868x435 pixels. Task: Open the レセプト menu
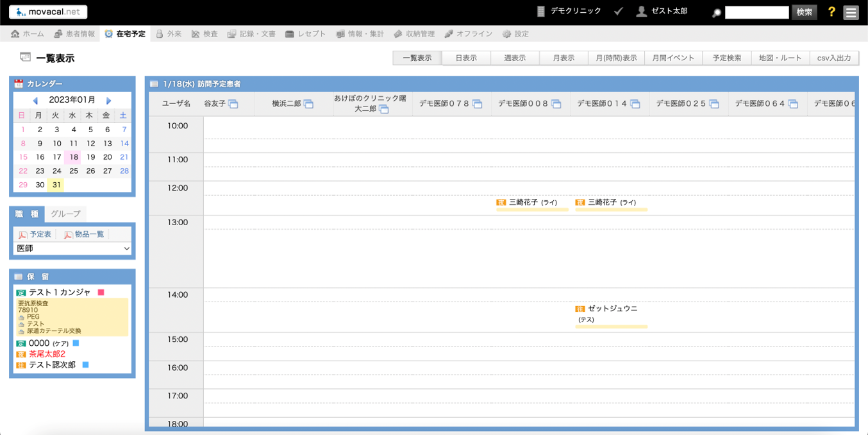(306, 34)
